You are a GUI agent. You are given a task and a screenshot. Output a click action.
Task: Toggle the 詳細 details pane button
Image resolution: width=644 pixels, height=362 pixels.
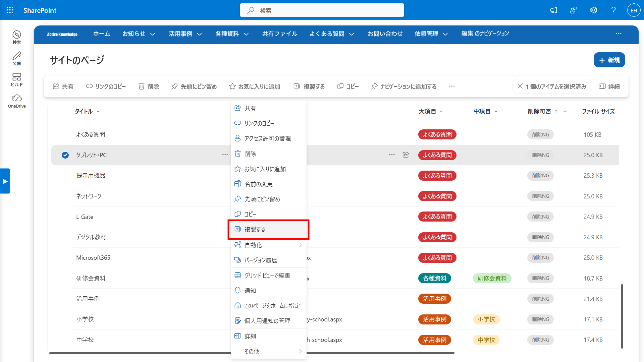(x=609, y=86)
